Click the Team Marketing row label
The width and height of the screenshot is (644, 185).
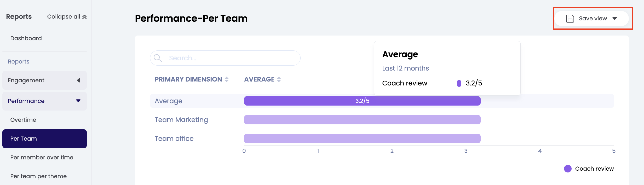[x=181, y=120]
